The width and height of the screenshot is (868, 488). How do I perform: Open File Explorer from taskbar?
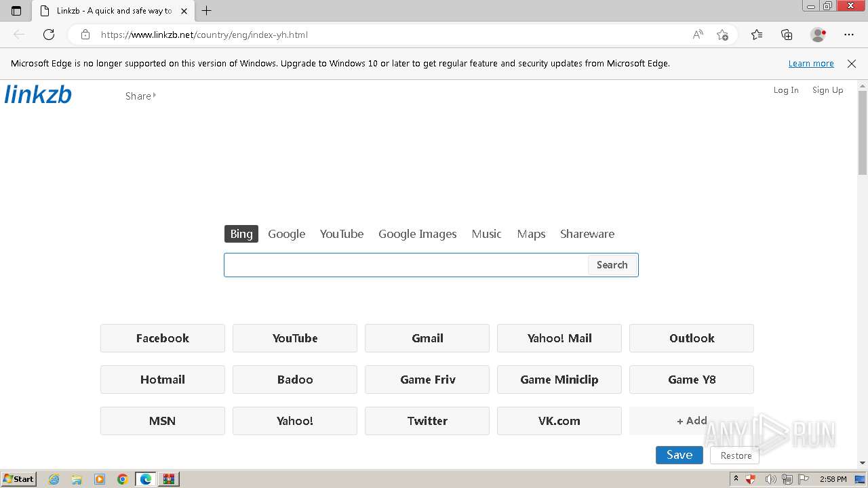click(77, 479)
